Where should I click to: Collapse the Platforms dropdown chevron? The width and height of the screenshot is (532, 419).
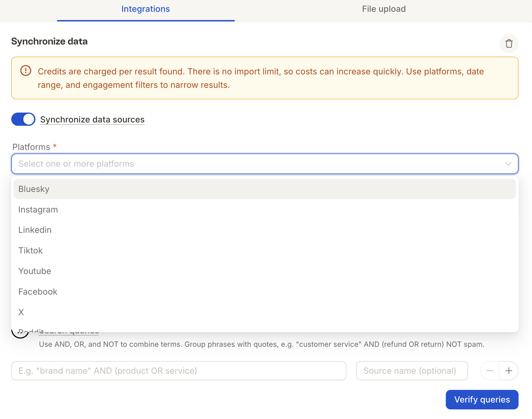tap(508, 164)
